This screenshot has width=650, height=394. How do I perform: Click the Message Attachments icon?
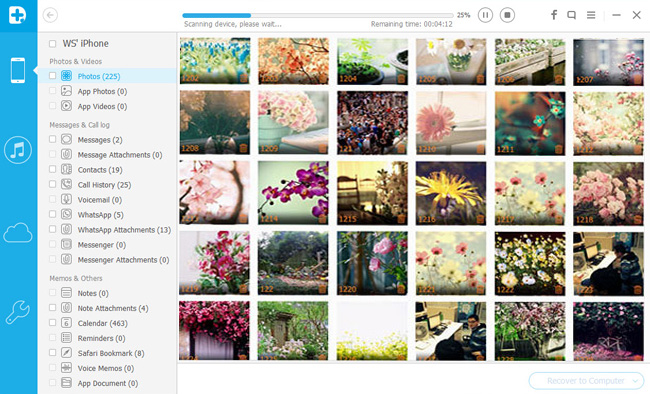coord(66,154)
